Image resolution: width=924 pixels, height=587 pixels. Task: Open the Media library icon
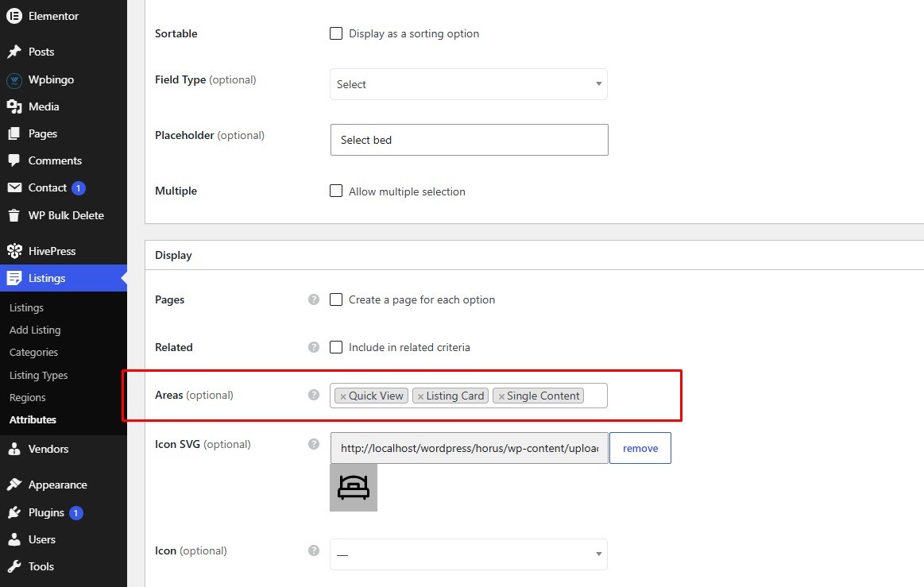(14, 106)
